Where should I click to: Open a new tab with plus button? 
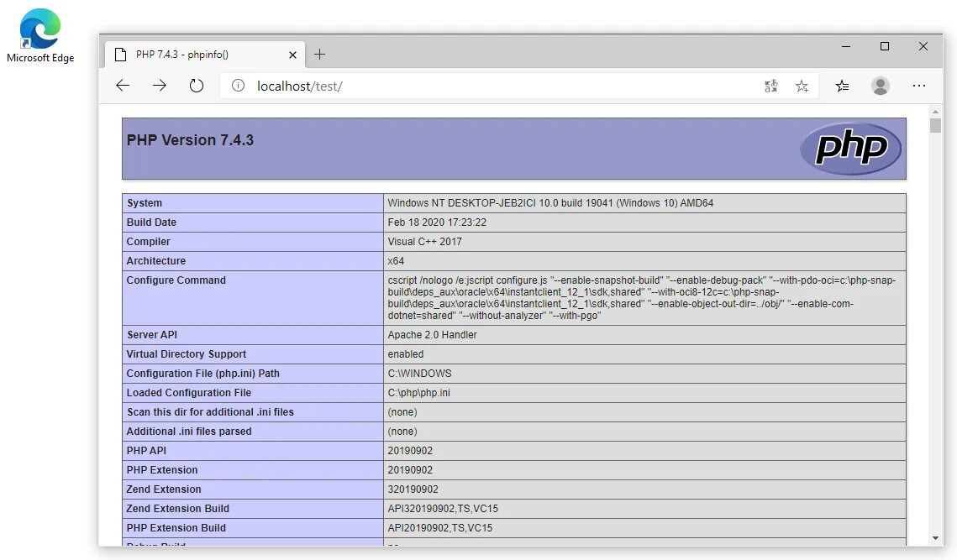pos(319,55)
